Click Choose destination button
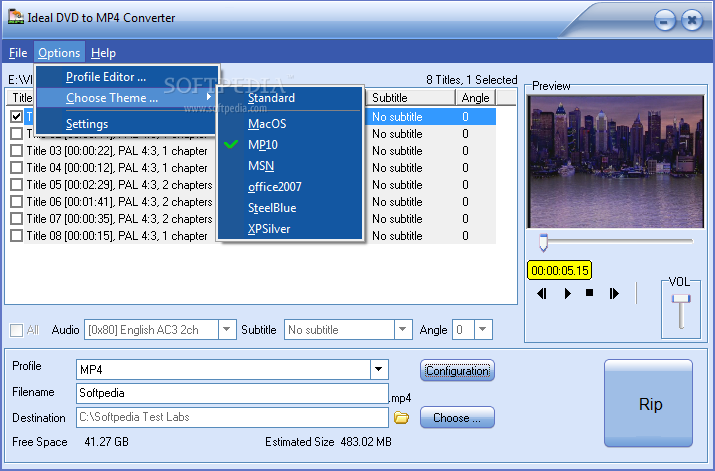This screenshot has width=715, height=471. tap(457, 418)
